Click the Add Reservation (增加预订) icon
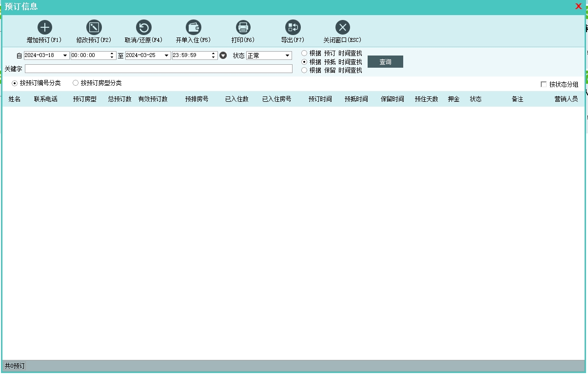Screen dimensions: 588x375 tap(44, 27)
